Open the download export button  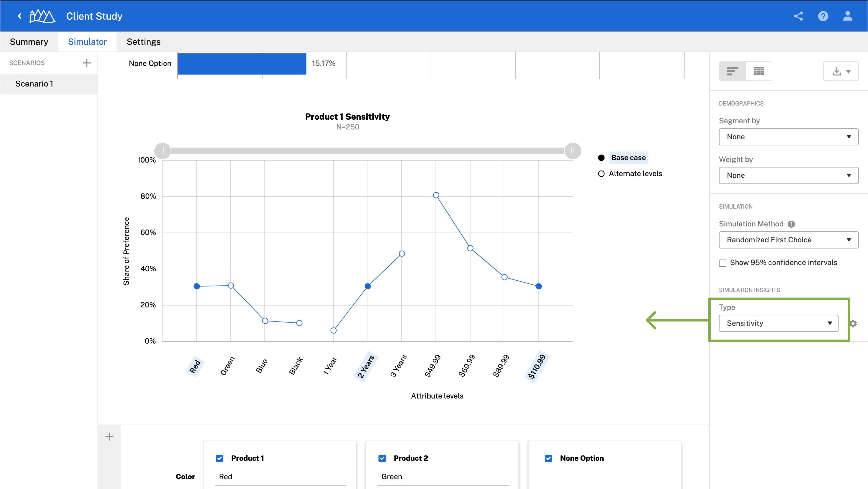841,71
